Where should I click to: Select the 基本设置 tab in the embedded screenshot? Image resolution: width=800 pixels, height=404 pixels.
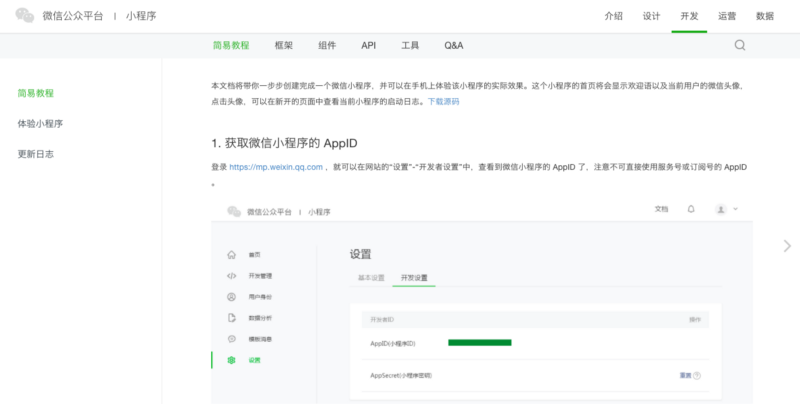pos(371,277)
